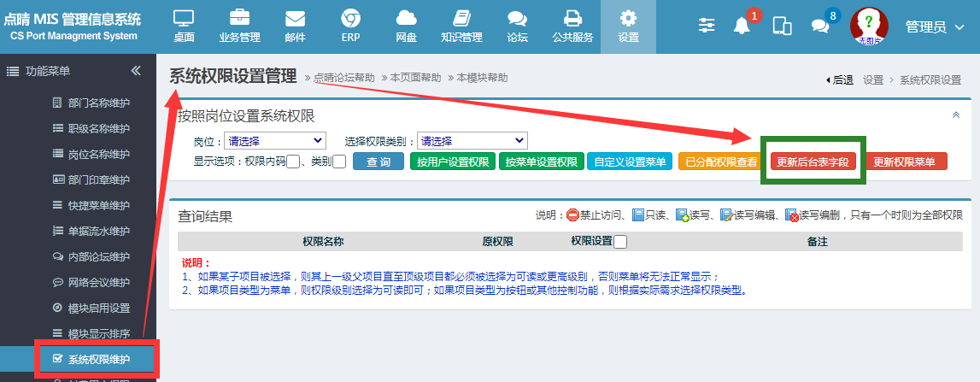Toggle the 权限内码 checkbox
The height and width of the screenshot is (382, 980).
[x=293, y=162]
